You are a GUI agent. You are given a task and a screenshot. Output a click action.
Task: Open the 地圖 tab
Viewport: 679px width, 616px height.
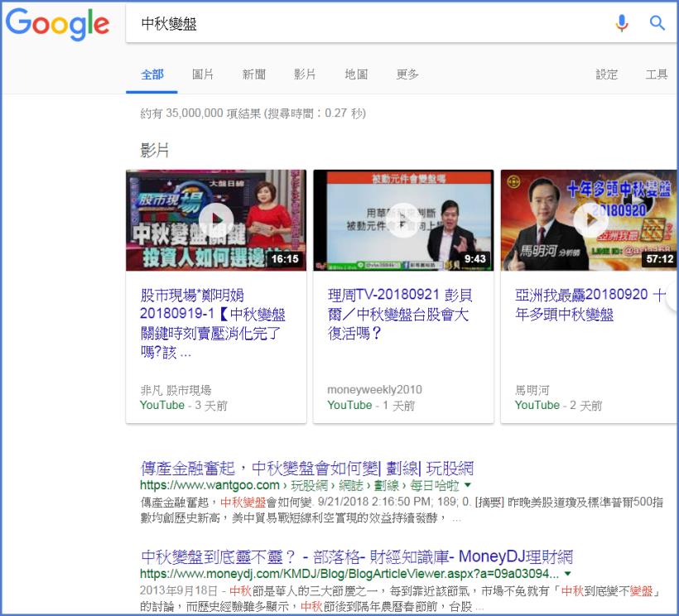356,75
